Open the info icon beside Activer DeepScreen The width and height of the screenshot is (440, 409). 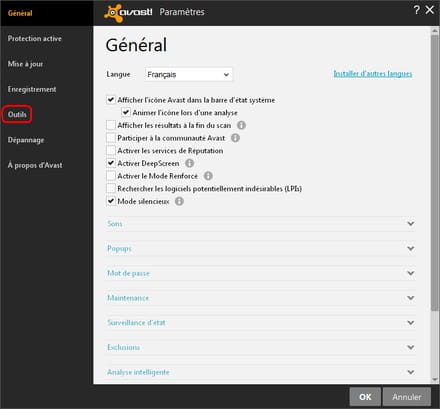coord(189,163)
